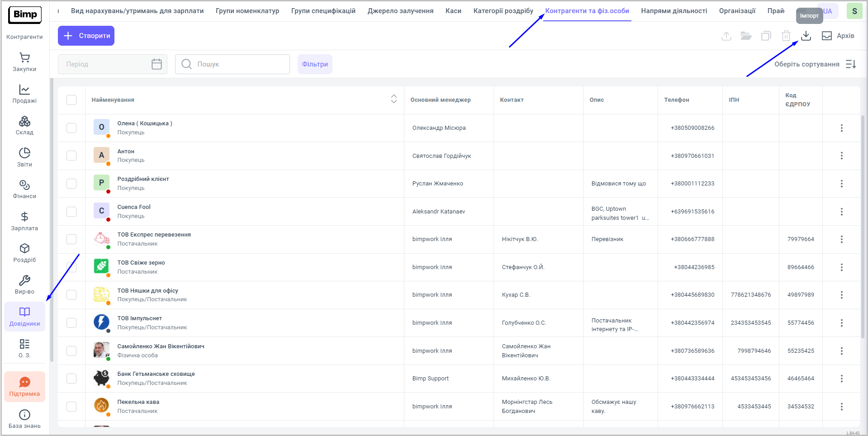868x436 pixels.
Task: Switch to the Організації tab
Action: 737,11
